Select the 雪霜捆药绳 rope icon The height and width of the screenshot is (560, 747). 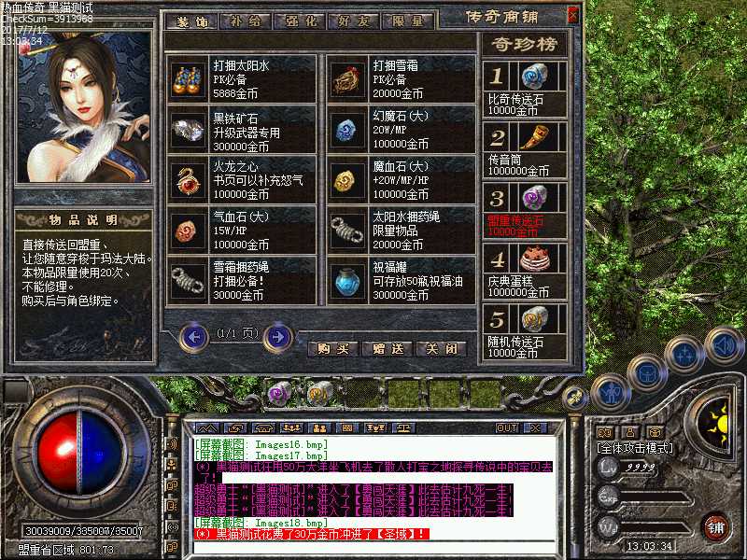tap(188, 281)
